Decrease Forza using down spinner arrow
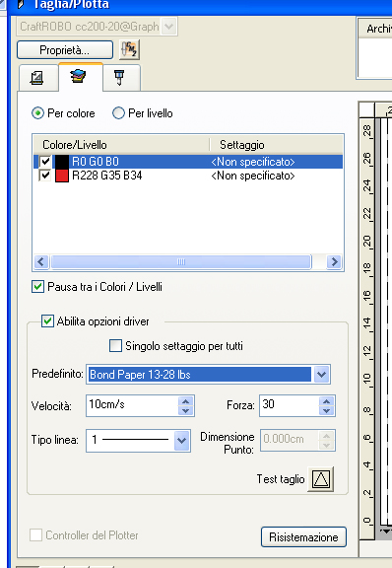This screenshot has height=568, width=392. tap(326, 410)
